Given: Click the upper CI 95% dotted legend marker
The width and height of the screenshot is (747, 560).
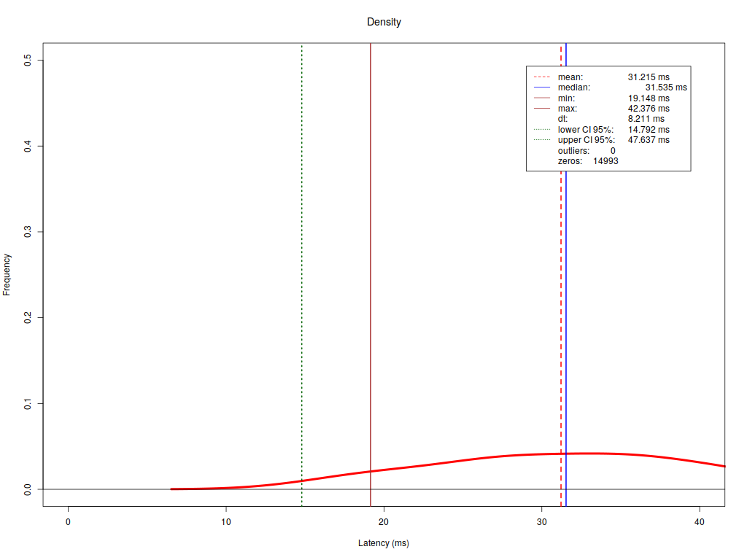Looking at the screenshot, I should (542, 140).
